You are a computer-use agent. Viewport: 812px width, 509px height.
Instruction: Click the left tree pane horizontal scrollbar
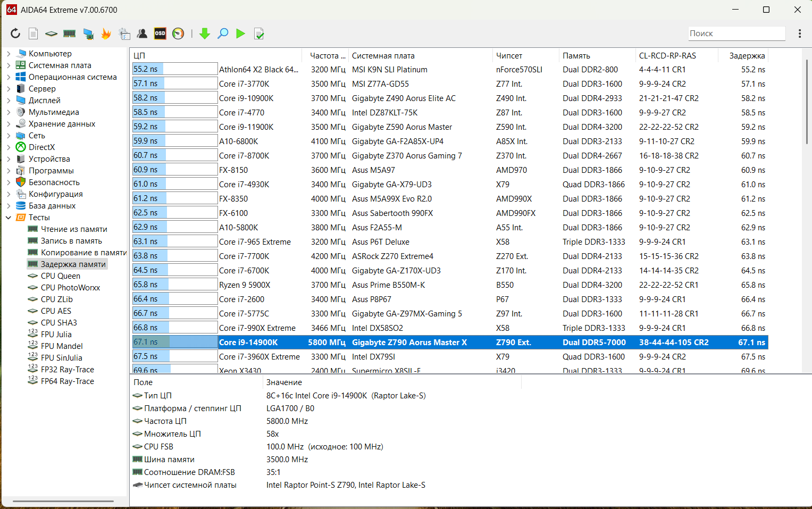[63, 501]
